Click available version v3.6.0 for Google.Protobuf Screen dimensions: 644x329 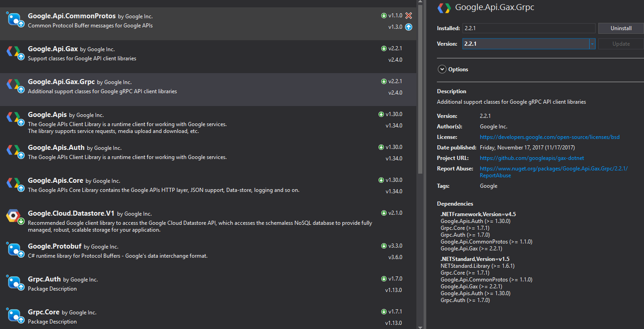tap(395, 257)
